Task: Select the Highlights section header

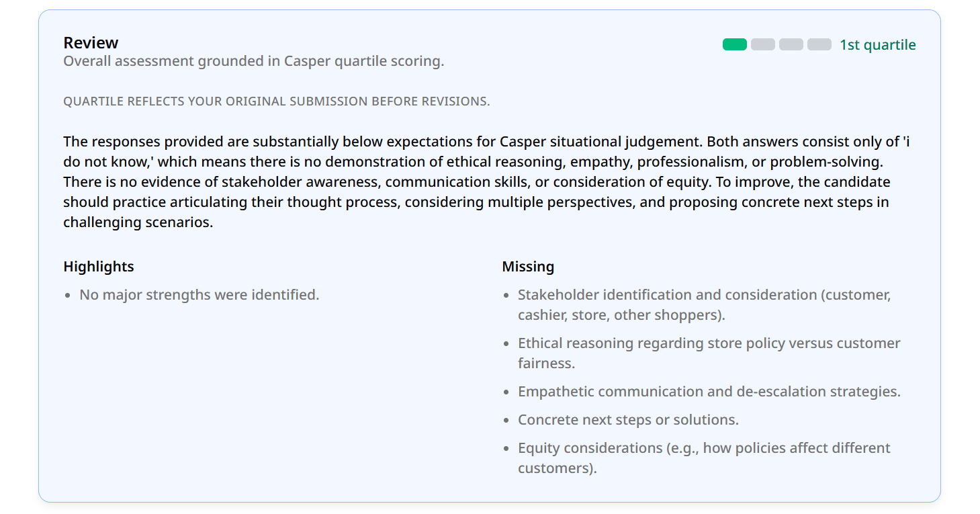Action: pyautogui.click(x=98, y=266)
